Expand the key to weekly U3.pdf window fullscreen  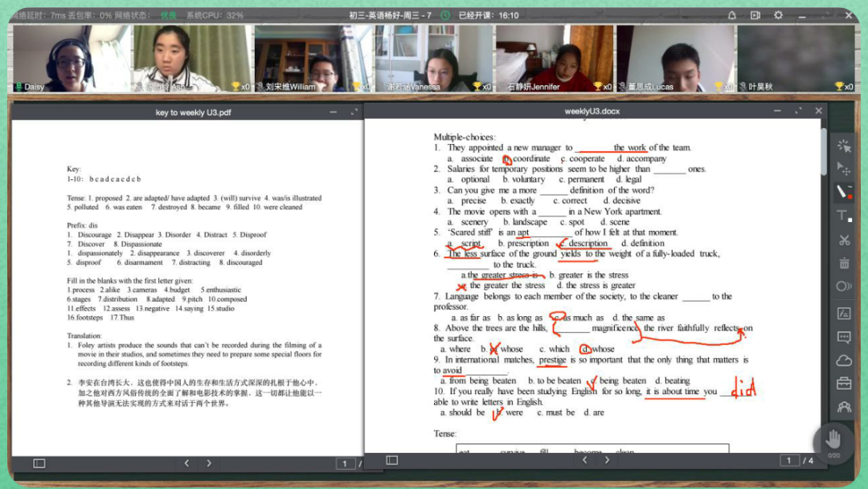point(354,113)
